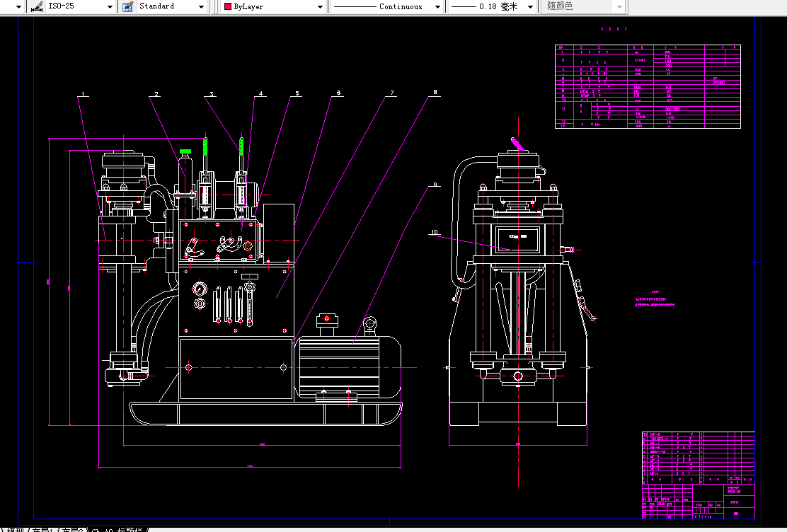The image size is (787, 532).
Task: Select part callout number 7 in drawing
Action: (x=392, y=93)
